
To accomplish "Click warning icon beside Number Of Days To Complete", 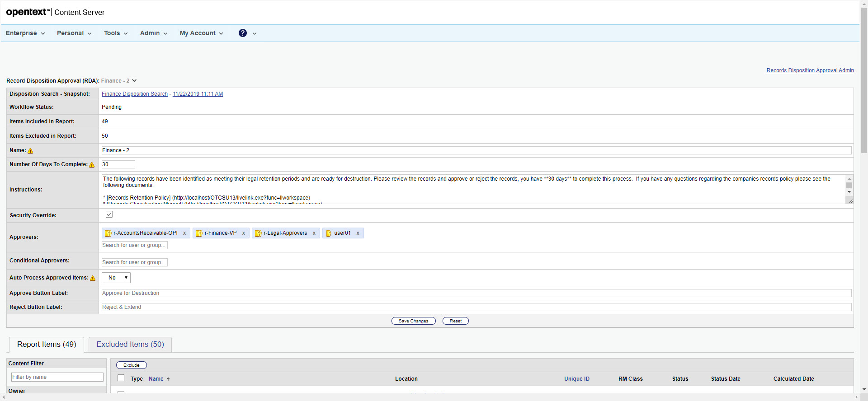I will click(92, 165).
